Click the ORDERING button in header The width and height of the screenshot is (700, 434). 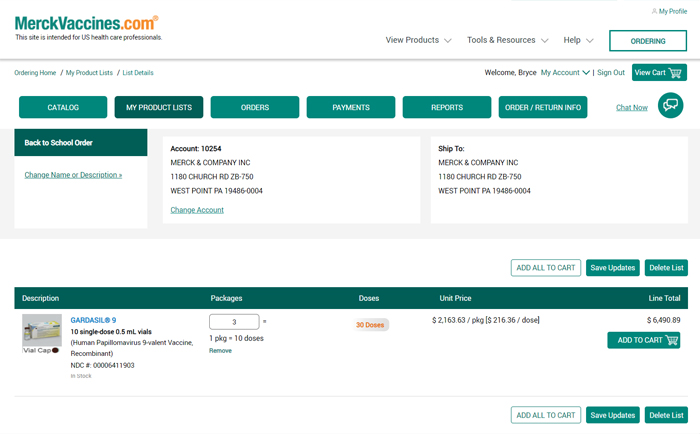point(648,41)
